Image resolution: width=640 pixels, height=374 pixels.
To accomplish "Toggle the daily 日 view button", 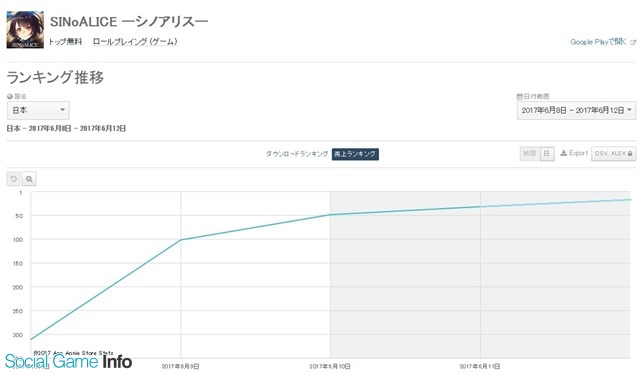I will [x=547, y=154].
